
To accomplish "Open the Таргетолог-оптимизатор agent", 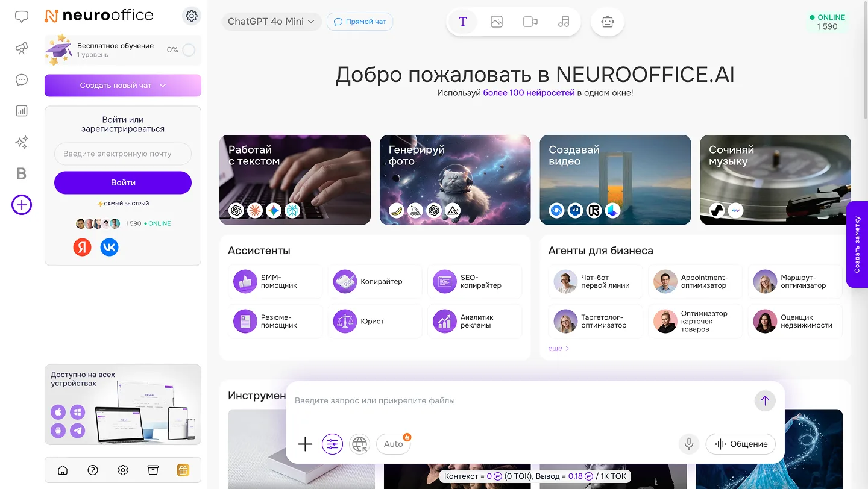I will (596, 321).
